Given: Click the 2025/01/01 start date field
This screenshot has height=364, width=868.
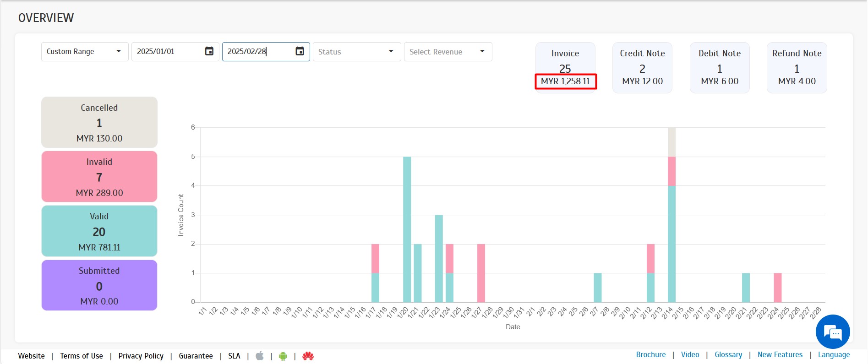Looking at the screenshot, I should tap(167, 52).
